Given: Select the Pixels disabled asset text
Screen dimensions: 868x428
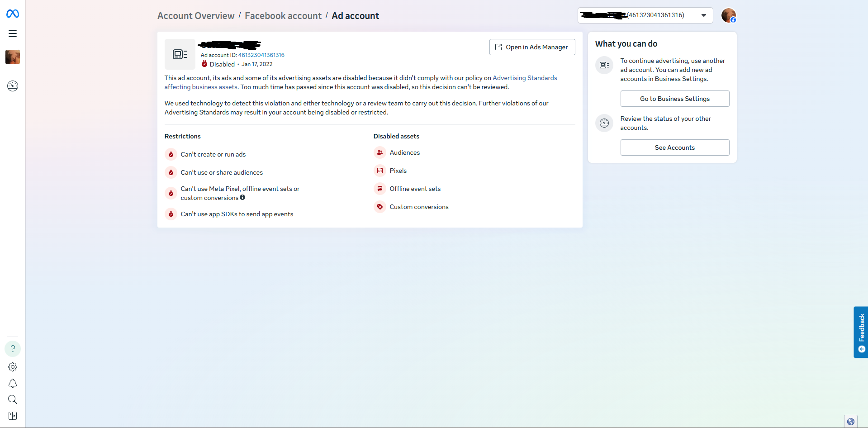Looking at the screenshot, I should [398, 171].
